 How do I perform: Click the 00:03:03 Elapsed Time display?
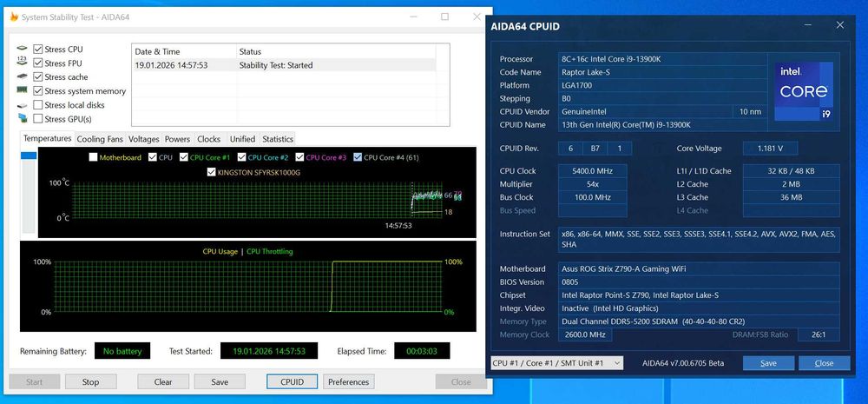pyautogui.click(x=422, y=351)
